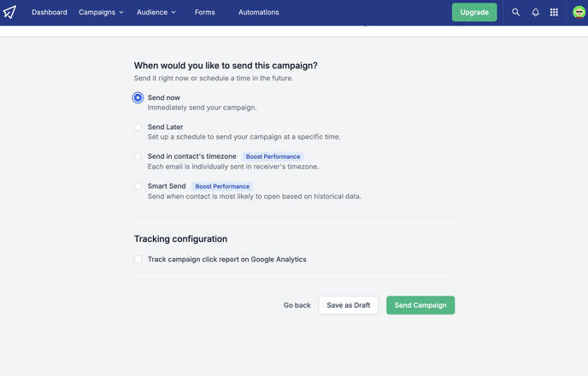Click Boost Performance badge beside Smart Send
This screenshot has height=376, width=588.
[x=222, y=186]
